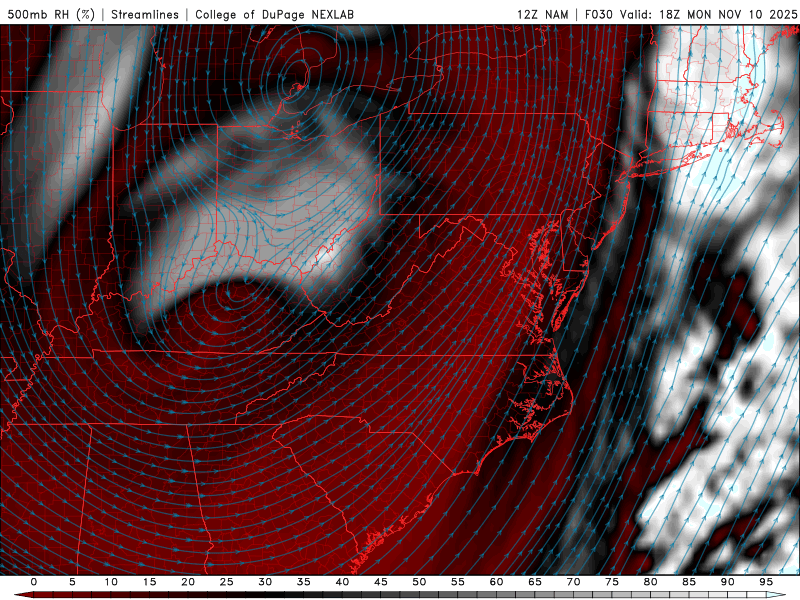Image resolution: width=800 pixels, height=600 pixels.
Task: Click the 0 value on the color scale
Action: coord(34,582)
